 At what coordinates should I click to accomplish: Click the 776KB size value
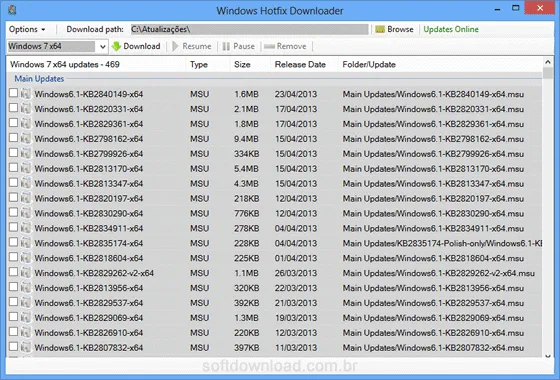coord(246,214)
